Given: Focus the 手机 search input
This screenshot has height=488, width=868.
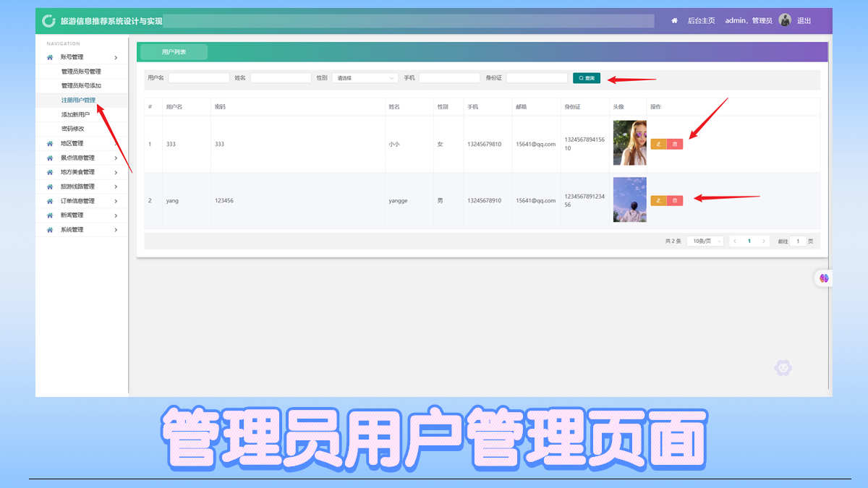Looking at the screenshot, I should coord(449,77).
